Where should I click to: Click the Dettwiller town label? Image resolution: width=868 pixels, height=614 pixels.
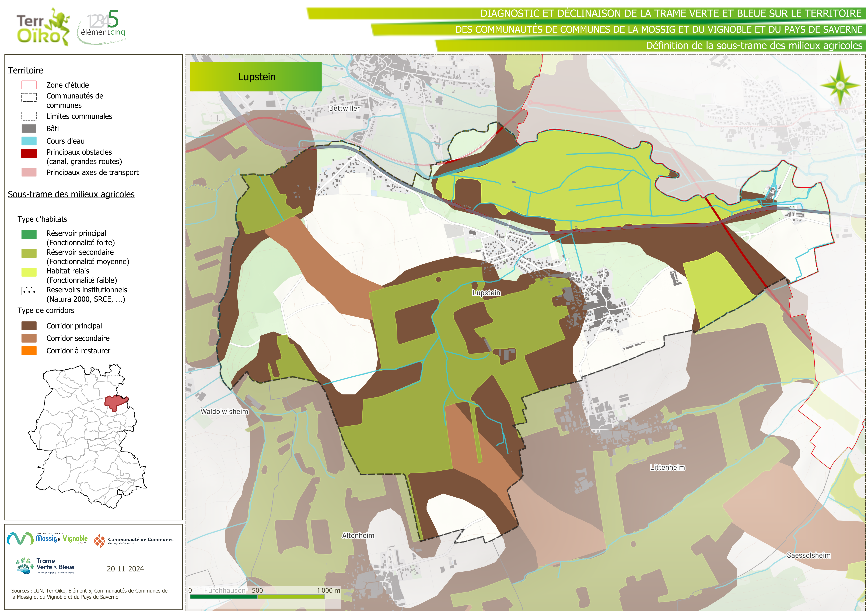[x=344, y=108]
